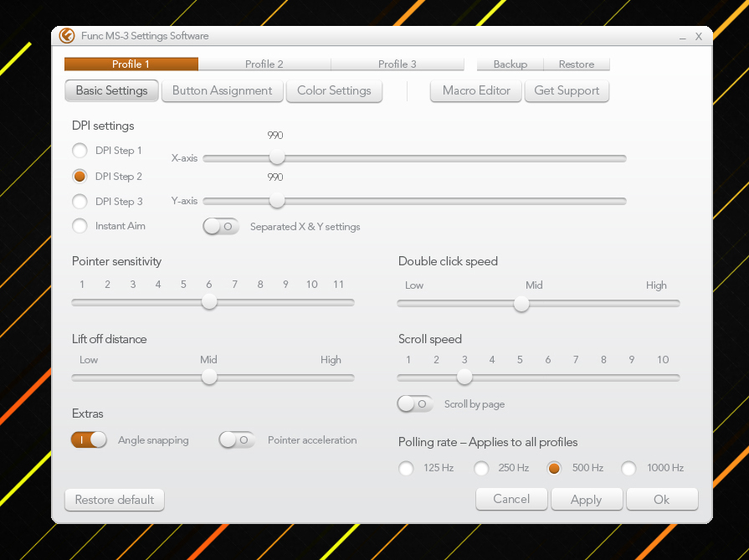Select DPI Step 3 radio button
This screenshot has width=749, height=560.
click(80, 201)
